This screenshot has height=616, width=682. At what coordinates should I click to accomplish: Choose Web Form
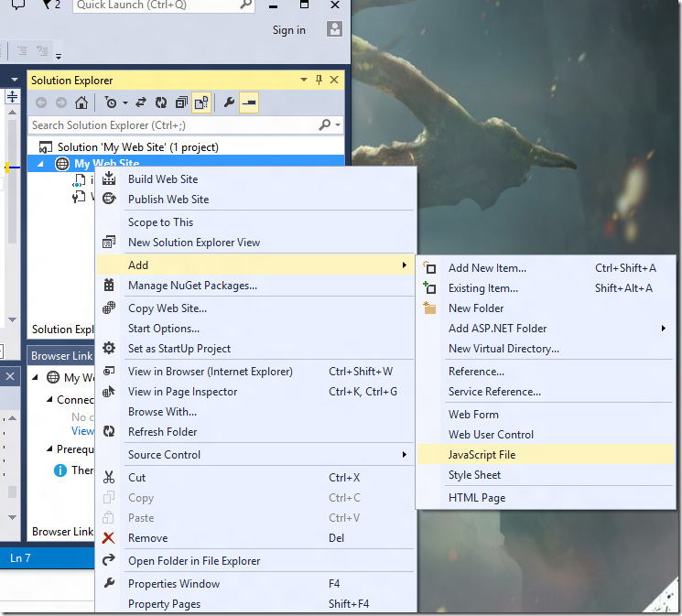pyautogui.click(x=546, y=415)
